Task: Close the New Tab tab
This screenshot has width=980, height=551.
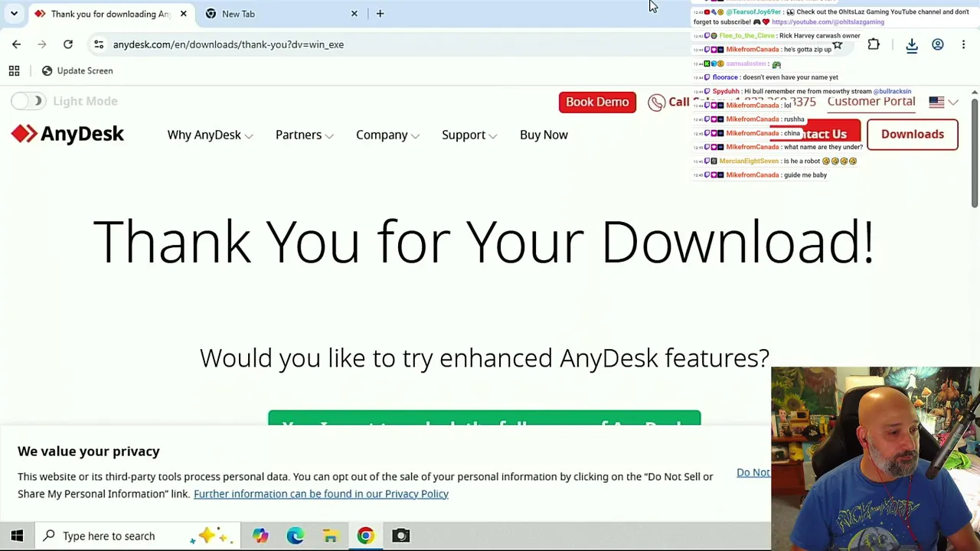Action: pyautogui.click(x=354, y=14)
